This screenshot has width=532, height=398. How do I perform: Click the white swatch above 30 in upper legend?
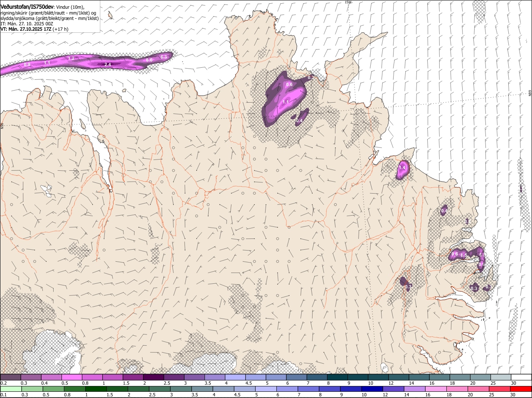click(x=521, y=377)
